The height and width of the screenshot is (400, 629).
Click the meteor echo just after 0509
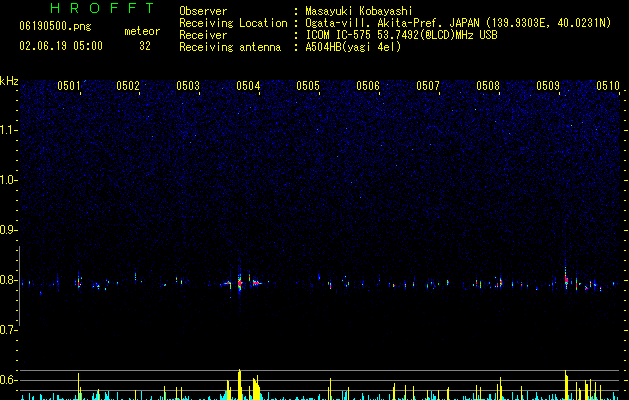(566, 279)
